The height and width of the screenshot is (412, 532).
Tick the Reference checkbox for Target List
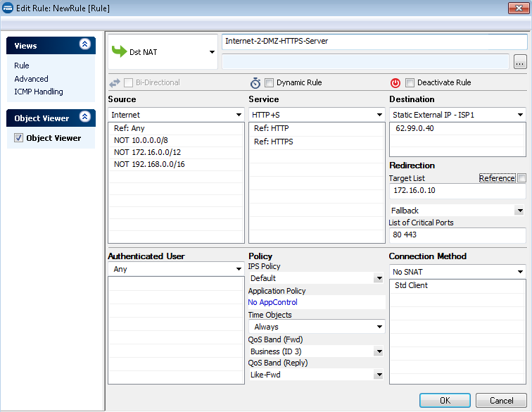pyautogui.click(x=522, y=177)
